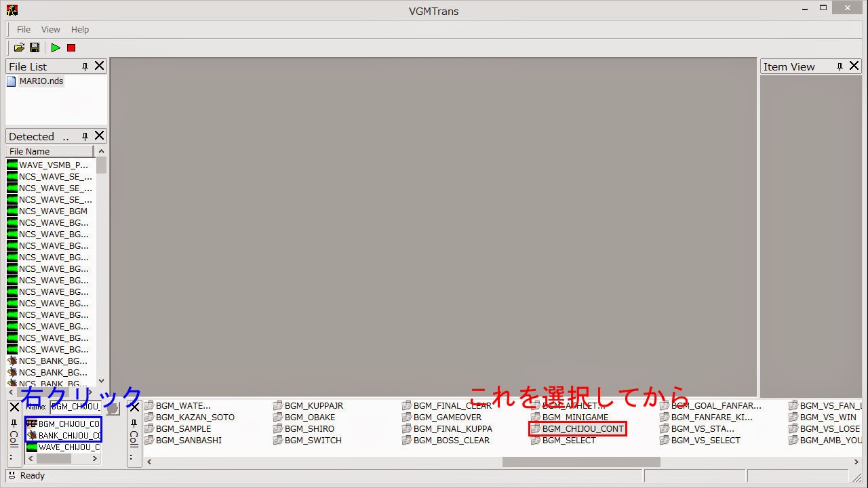Screen dimensions: 868x488
Task: Select the BGM_SWITCH collection
Action: pyautogui.click(x=313, y=441)
